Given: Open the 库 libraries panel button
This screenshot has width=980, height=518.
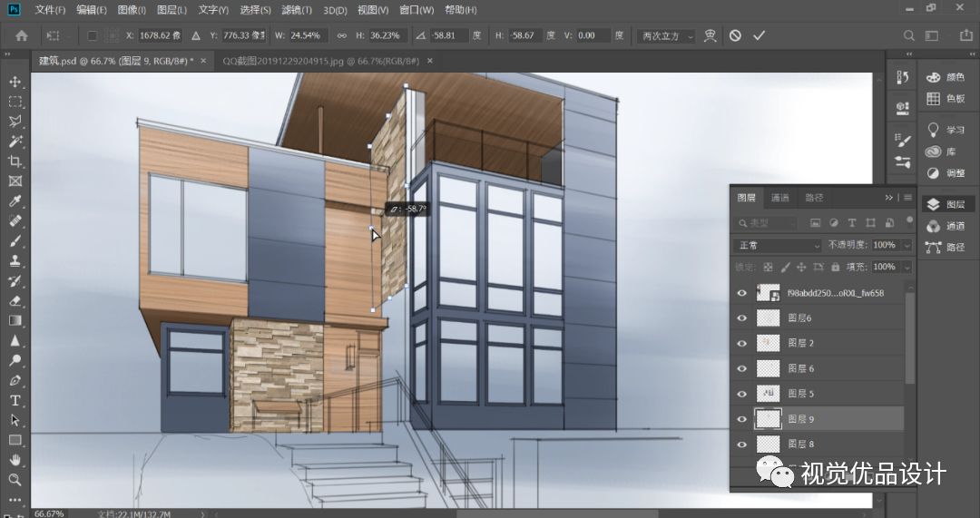Looking at the screenshot, I should pyautogui.click(x=943, y=151).
